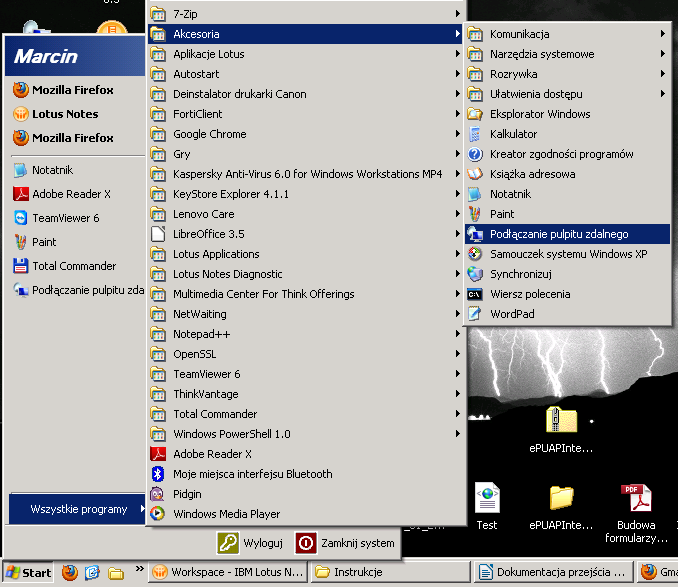Select Kaspersky Anti-Virus 6.0 menu entry
The height and width of the screenshot is (587, 678).
click(305, 174)
